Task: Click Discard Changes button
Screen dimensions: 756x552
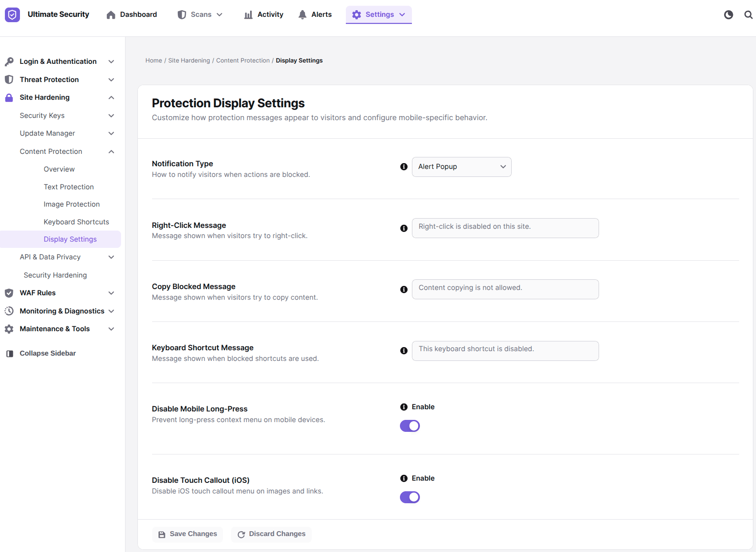Action: pyautogui.click(x=271, y=534)
